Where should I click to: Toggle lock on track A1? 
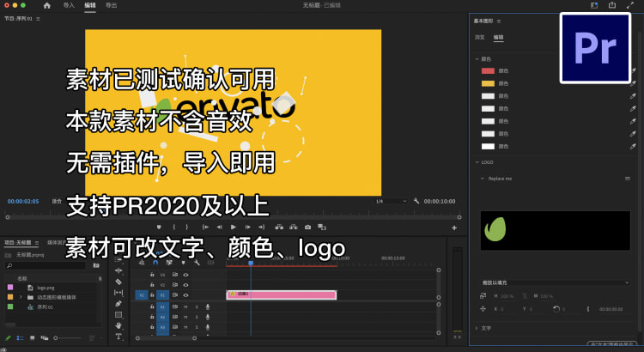(x=152, y=306)
